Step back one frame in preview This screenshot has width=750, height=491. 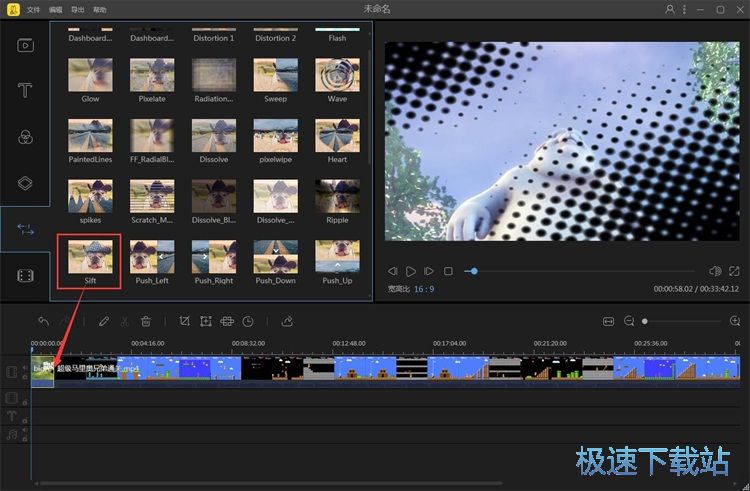392,272
